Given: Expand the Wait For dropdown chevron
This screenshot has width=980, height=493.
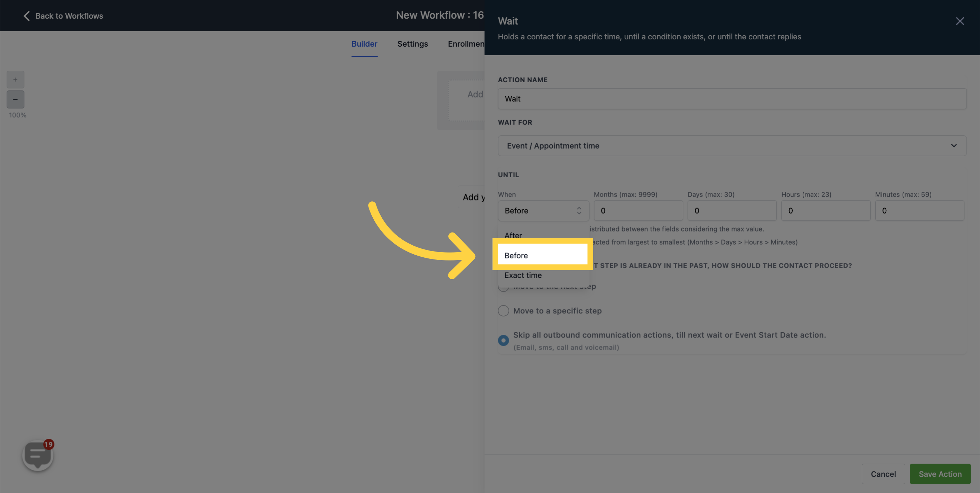Looking at the screenshot, I should pos(954,145).
